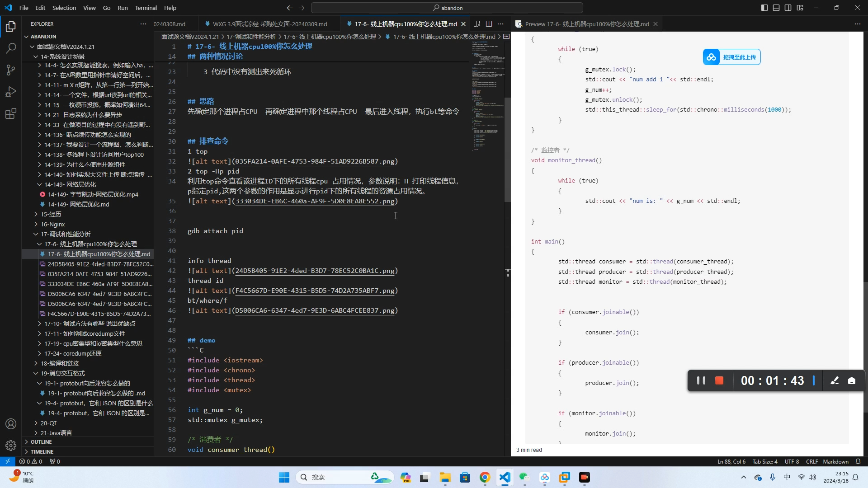This screenshot has width=868, height=488.
Task: Click the editor vertical scrollbar
Action: [x=507, y=149]
